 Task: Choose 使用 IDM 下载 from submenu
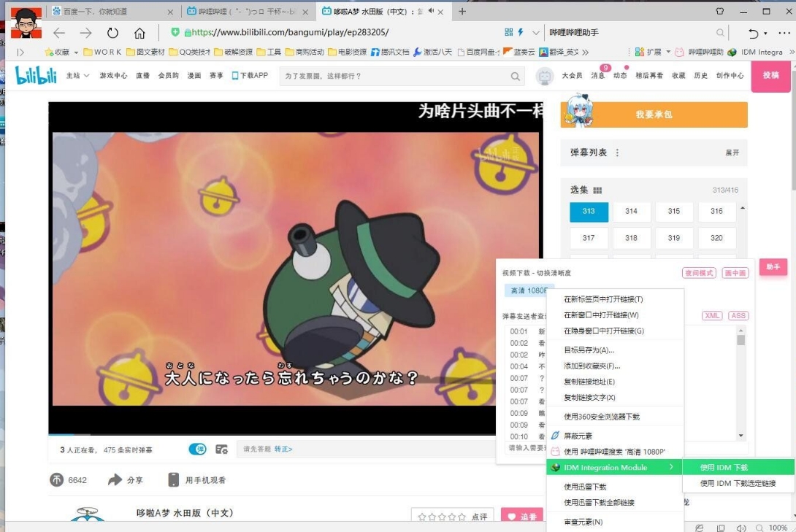click(x=724, y=467)
